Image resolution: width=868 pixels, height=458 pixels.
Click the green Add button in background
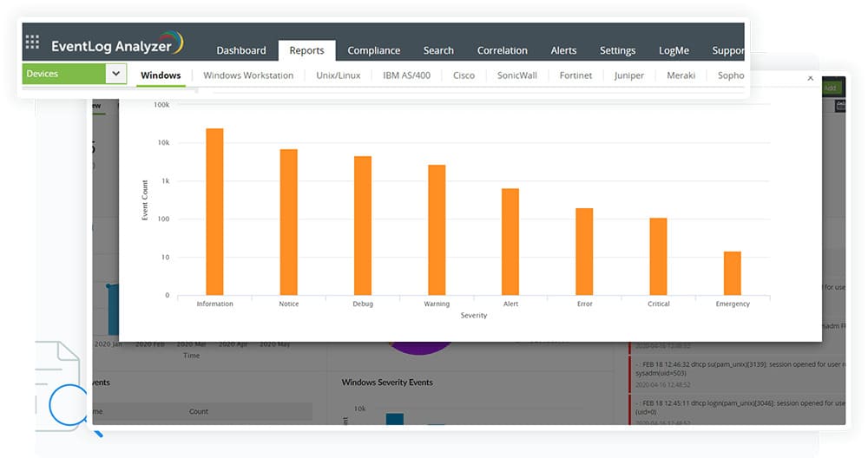(x=830, y=88)
